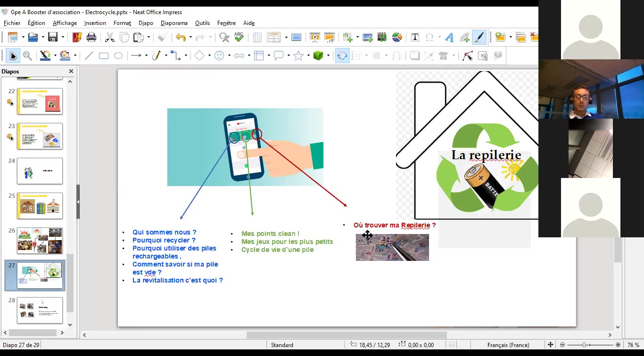This screenshot has width=644, height=356.
Task: Open the Undo history dropdown arrow
Action: coord(190,37)
